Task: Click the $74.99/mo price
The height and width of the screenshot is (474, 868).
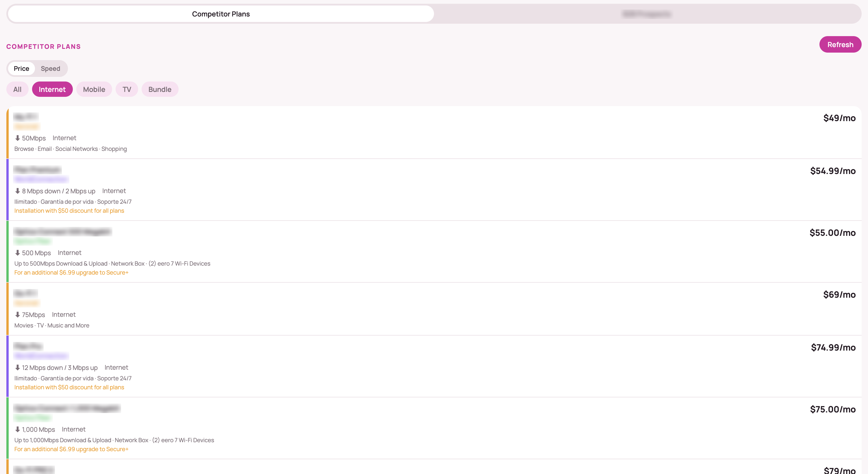Action: click(833, 348)
